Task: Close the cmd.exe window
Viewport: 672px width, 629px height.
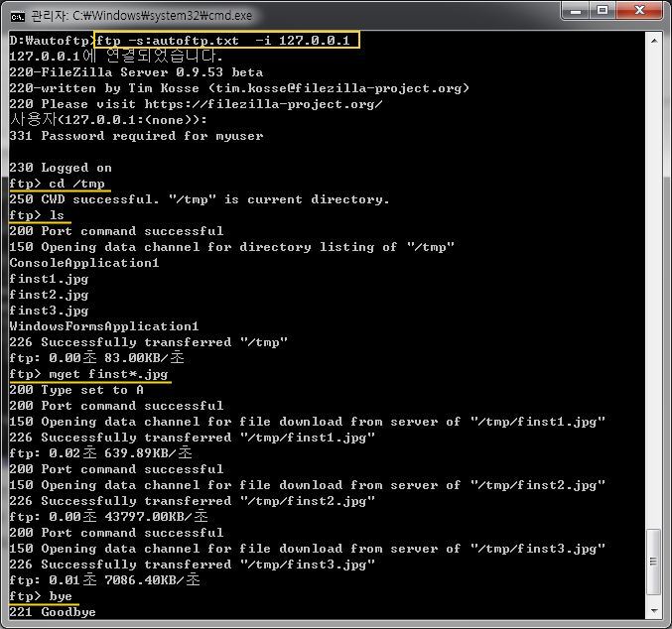Action: [639, 11]
